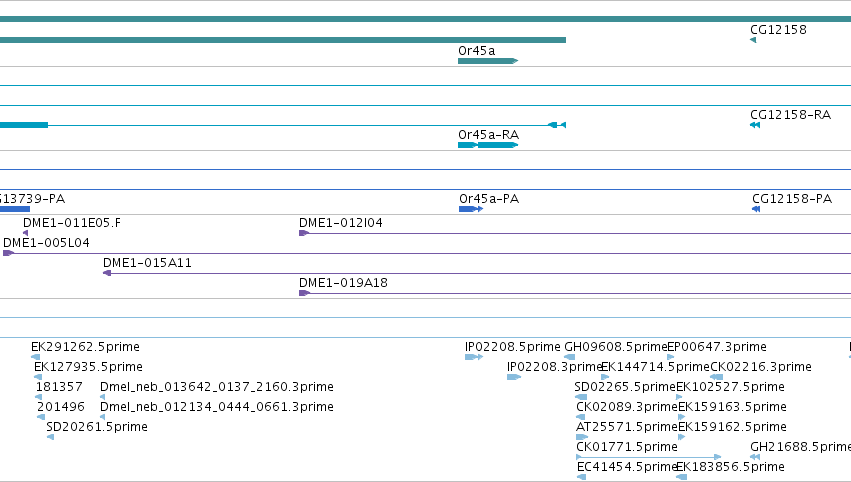Select the GH09608.5prime EST glyph
The height and width of the screenshot is (482, 851).
(569, 357)
